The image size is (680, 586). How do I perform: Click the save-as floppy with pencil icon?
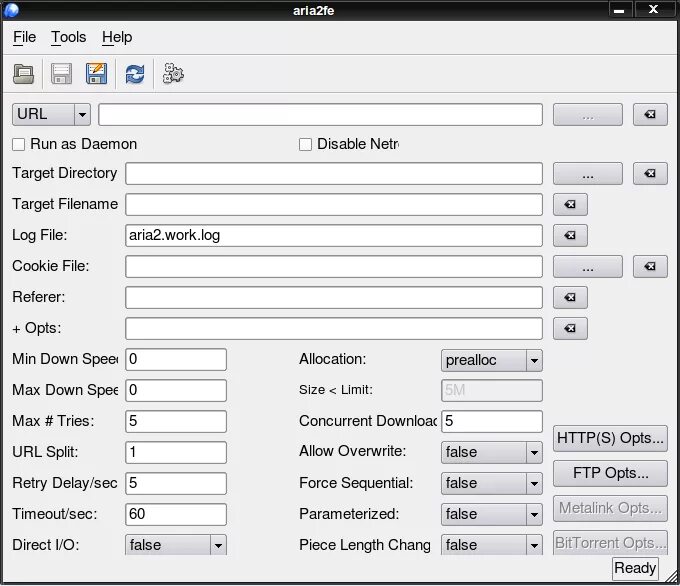click(96, 74)
